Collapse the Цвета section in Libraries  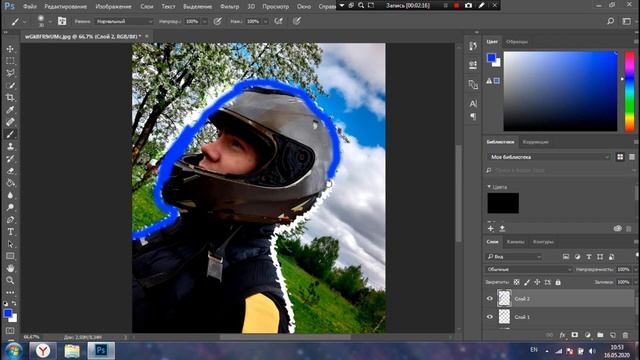tap(489, 187)
